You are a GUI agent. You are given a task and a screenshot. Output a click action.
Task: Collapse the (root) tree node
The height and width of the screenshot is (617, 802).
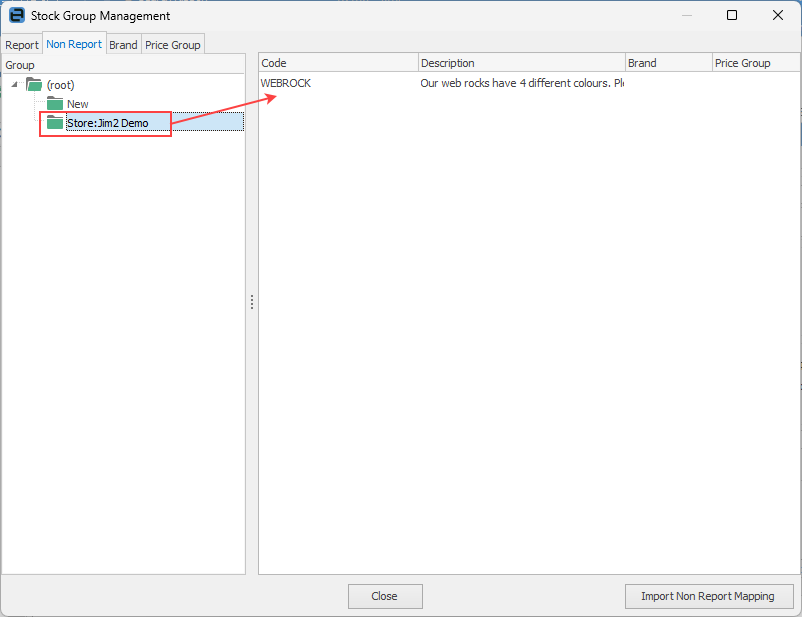(x=14, y=84)
